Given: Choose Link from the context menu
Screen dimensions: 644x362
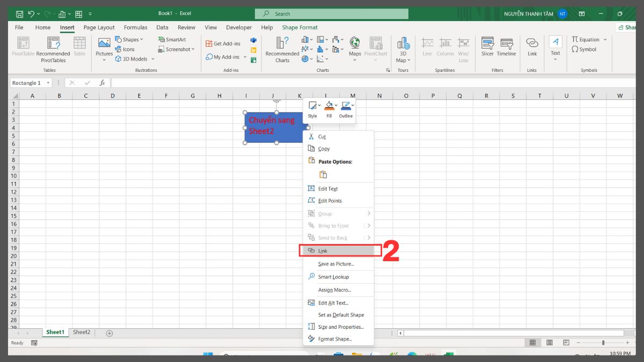Looking at the screenshot, I should 323,250.
